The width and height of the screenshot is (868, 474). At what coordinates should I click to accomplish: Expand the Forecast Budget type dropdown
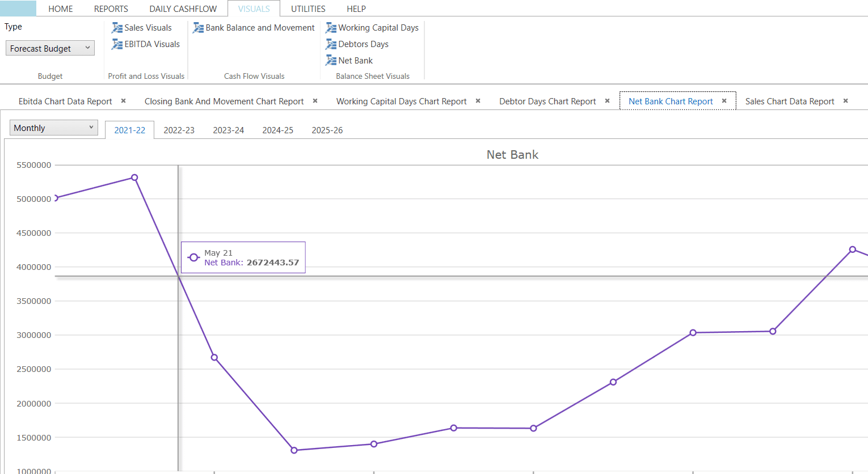pos(50,48)
